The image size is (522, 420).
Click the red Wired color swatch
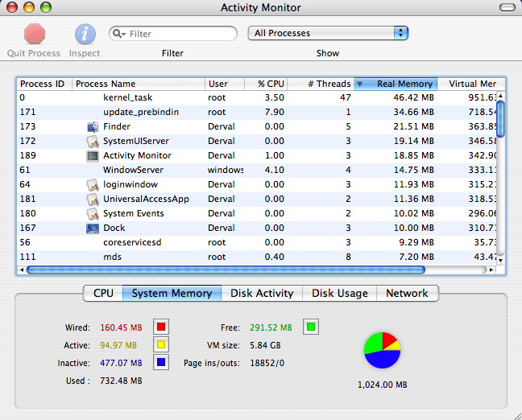[161, 327]
